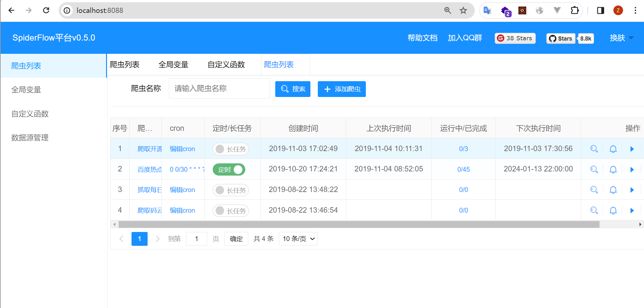View site information icon beside localhost URL
The width and height of the screenshot is (644, 308).
67,10
